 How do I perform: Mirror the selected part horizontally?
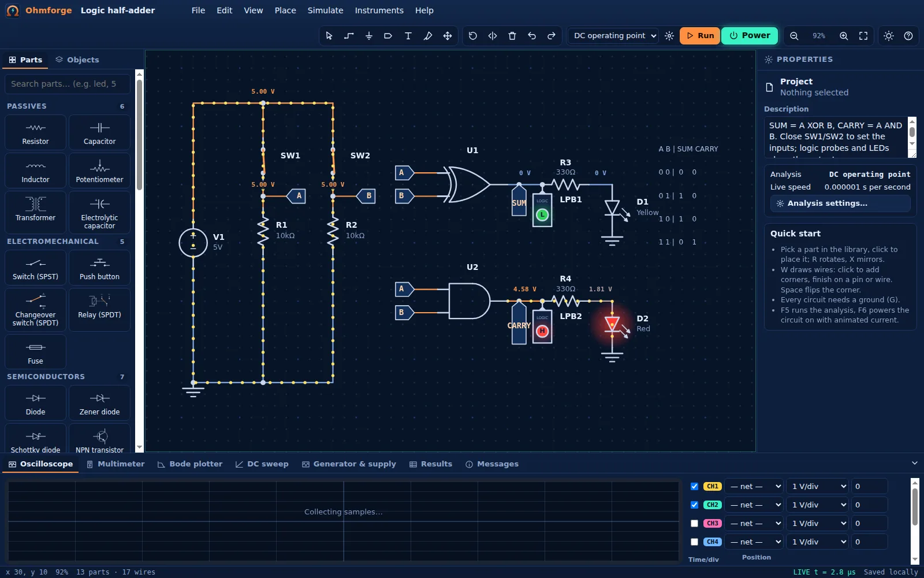(492, 36)
